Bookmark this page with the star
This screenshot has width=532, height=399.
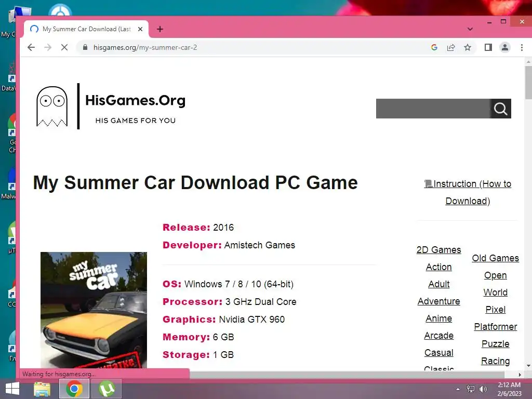click(468, 47)
